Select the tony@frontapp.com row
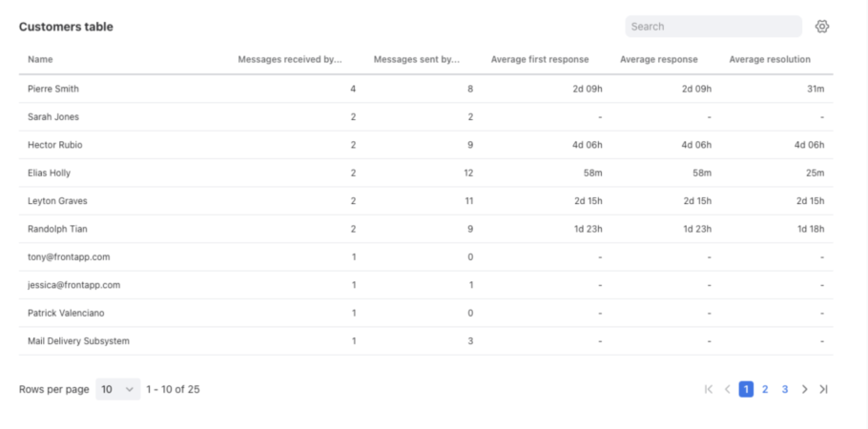The image size is (868, 429). 425,256
